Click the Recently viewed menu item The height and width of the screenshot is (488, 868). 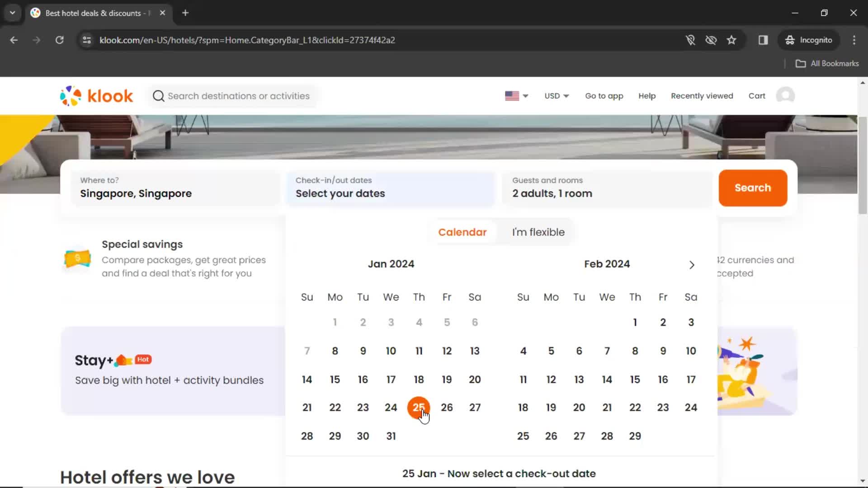click(702, 96)
